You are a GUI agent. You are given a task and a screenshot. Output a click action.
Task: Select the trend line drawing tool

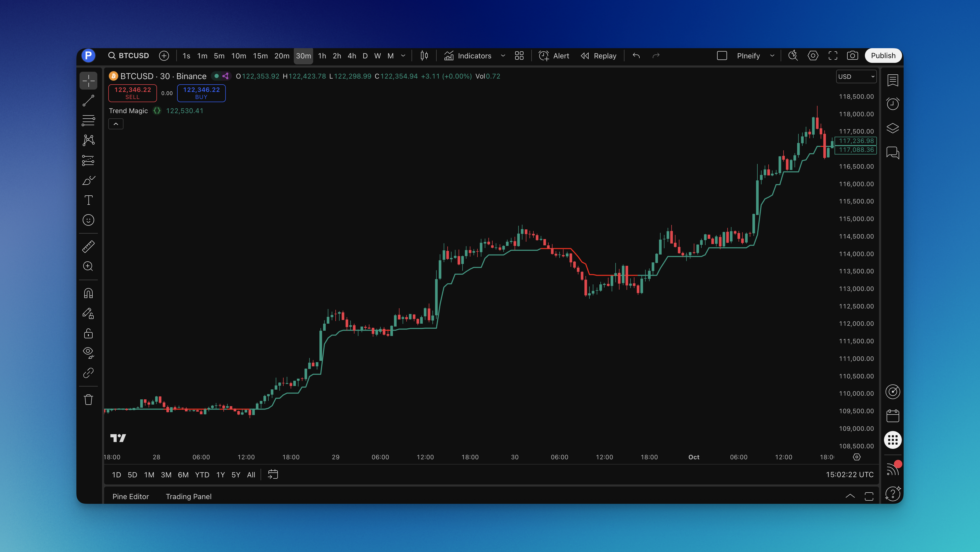click(x=88, y=101)
